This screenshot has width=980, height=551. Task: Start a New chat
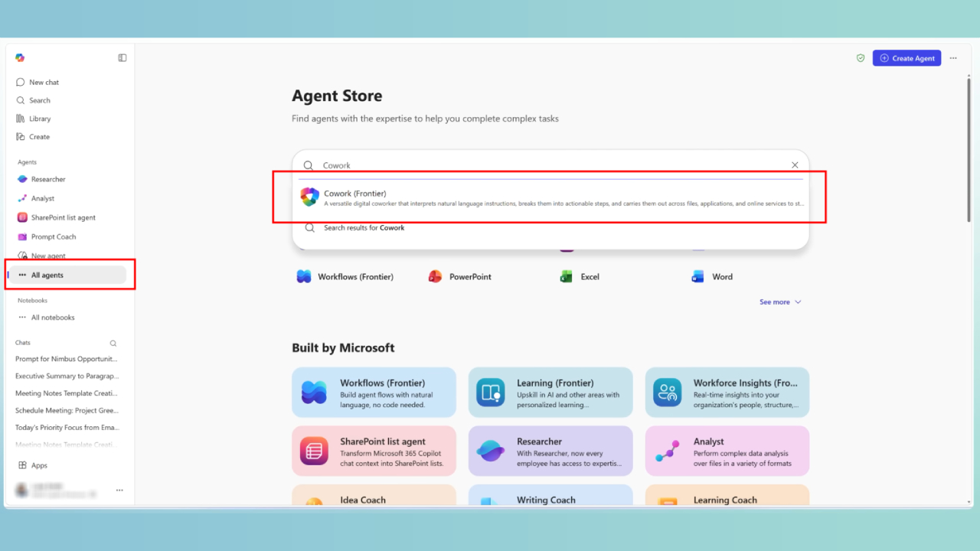coord(44,82)
